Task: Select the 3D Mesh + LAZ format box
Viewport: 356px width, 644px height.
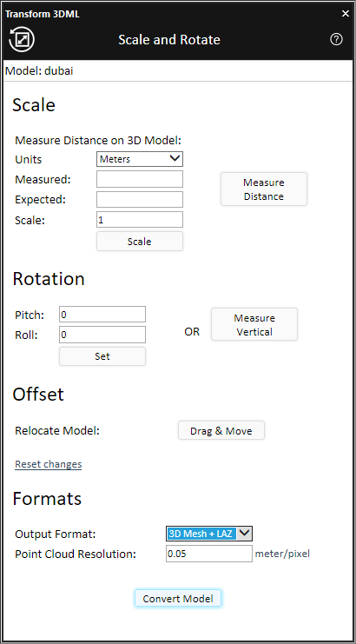Action: [201, 534]
